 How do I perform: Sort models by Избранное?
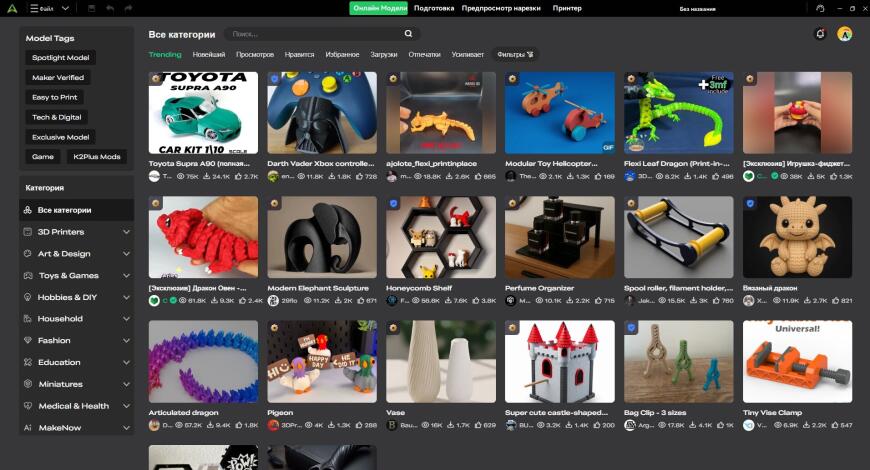(342, 54)
